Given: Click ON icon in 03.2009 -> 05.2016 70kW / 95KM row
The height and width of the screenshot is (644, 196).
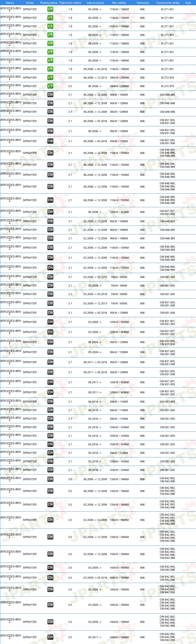Looking at the screenshot, I should 50,294.
